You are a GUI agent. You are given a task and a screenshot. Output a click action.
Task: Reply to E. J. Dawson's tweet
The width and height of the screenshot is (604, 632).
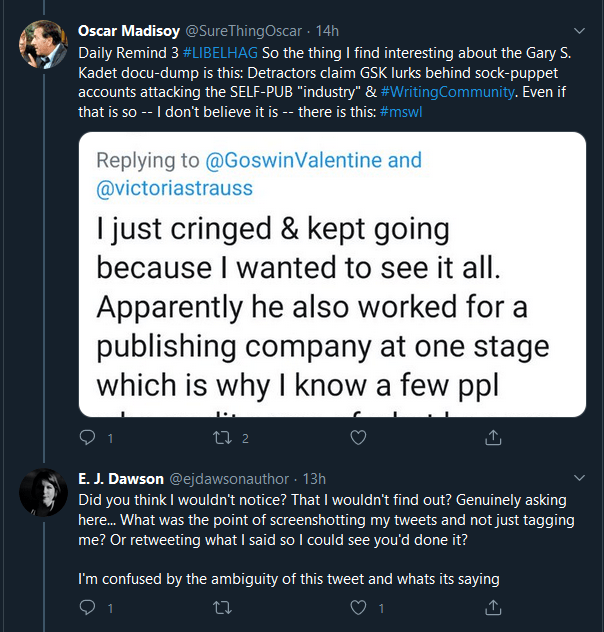(87, 607)
